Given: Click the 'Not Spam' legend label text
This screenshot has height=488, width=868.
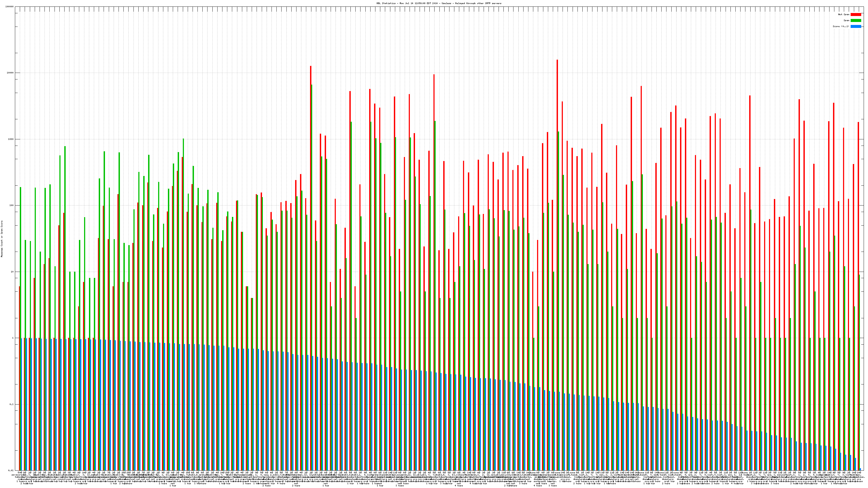Looking at the screenshot, I should (844, 14).
